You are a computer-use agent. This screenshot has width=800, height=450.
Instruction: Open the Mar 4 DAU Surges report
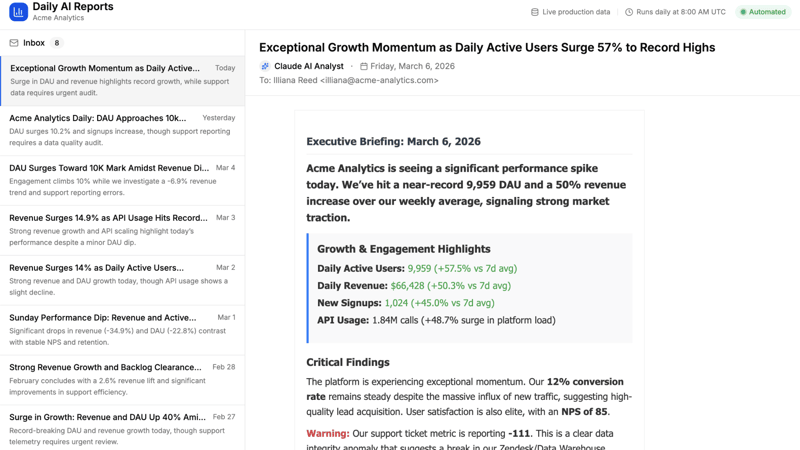click(122, 180)
